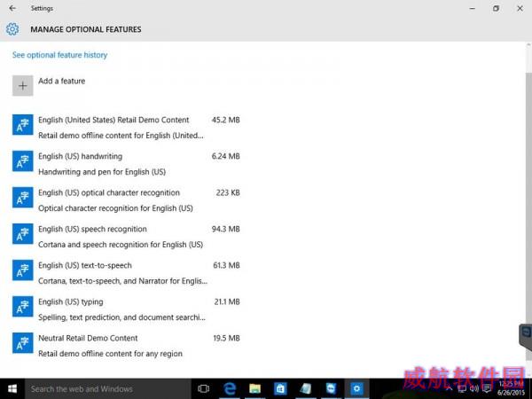Viewport: 532px width, 399px height.
Task: Open the Store app from the taskbar
Action: (x=280, y=389)
